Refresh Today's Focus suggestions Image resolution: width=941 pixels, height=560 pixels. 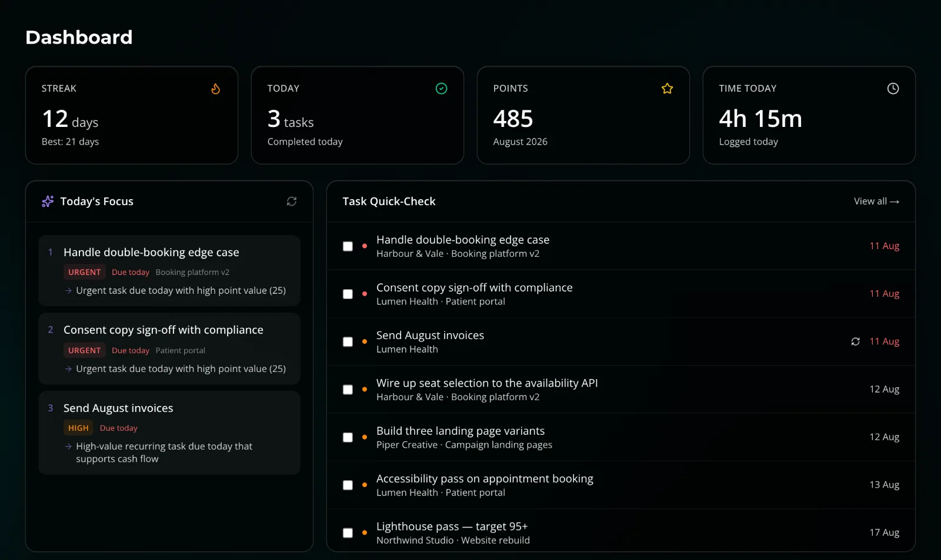(292, 202)
